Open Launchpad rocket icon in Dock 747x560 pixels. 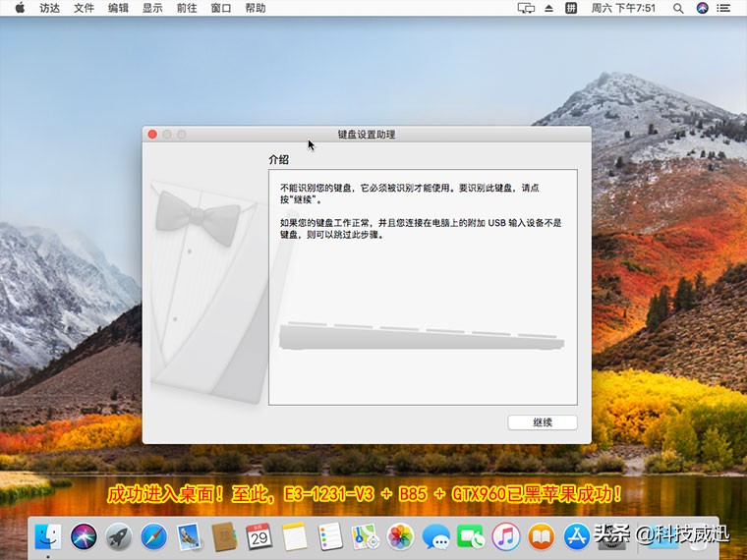(119, 536)
